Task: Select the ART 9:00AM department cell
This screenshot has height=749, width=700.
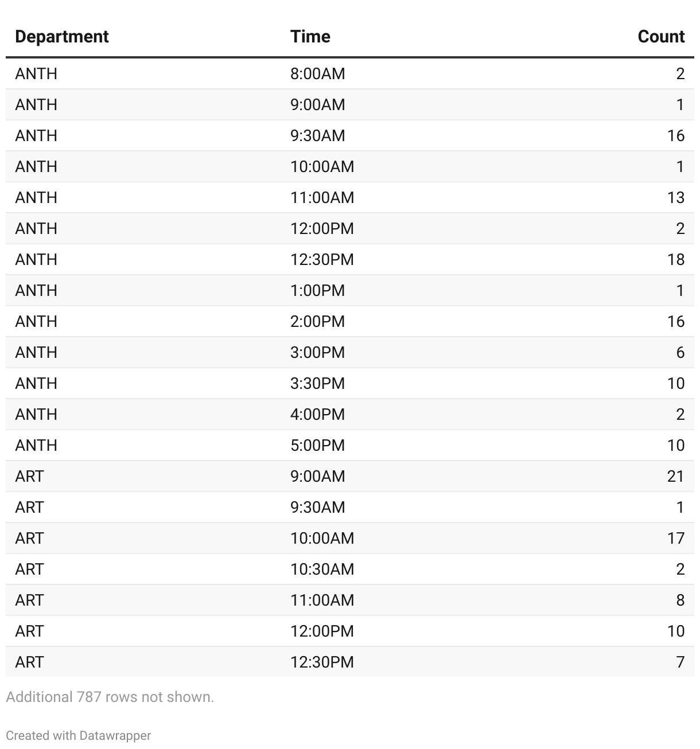Action: [x=29, y=477]
